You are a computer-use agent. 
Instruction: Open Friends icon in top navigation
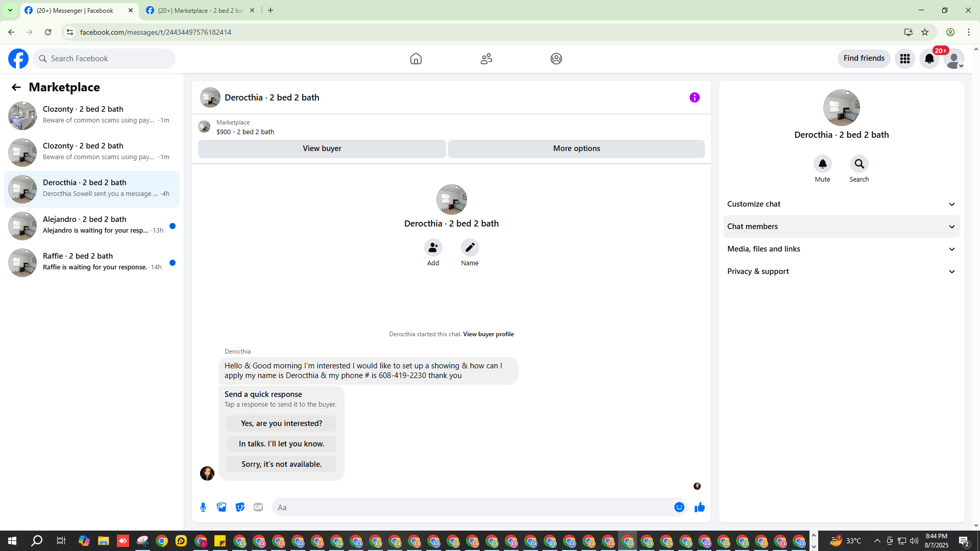click(x=486, y=59)
